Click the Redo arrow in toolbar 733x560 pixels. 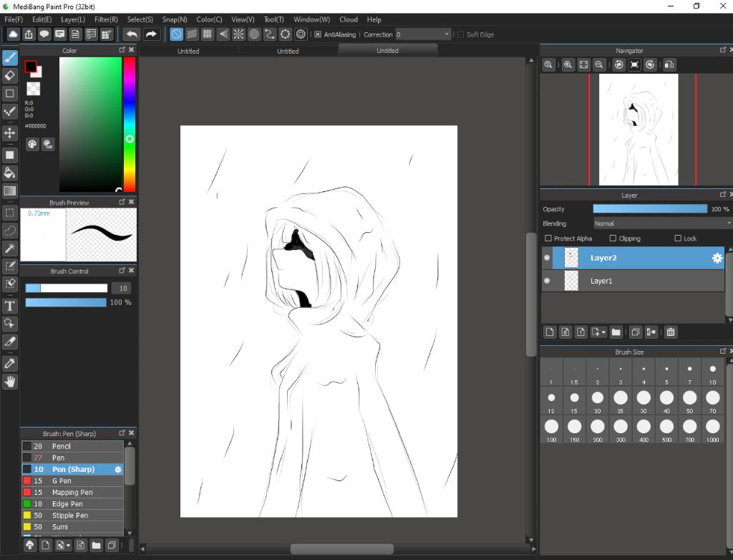(x=150, y=34)
